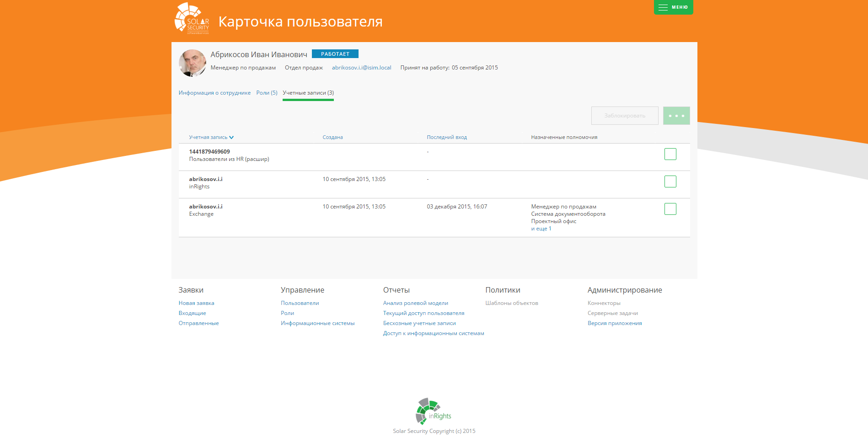
Task: Open email link abrikosov.i.i@isim.local
Action: pyautogui.click(x=362, y=68)
